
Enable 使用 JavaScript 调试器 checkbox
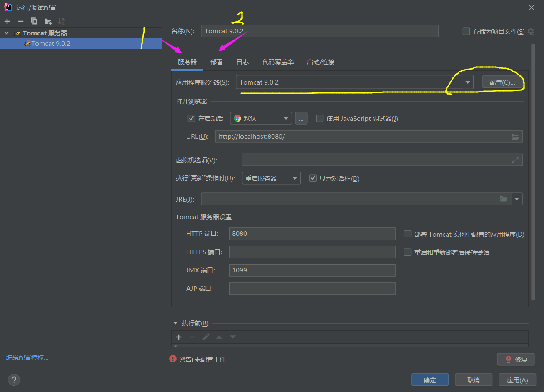(319, 118)
